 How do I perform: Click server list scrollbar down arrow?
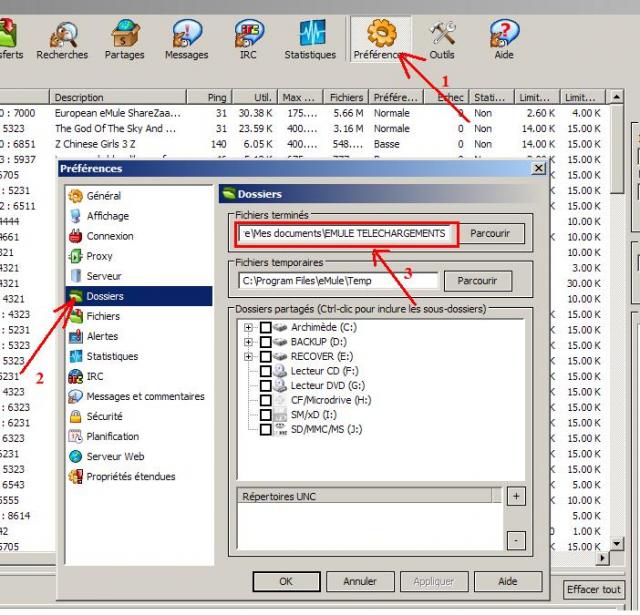pyautogui.click(x=617, y=544)
